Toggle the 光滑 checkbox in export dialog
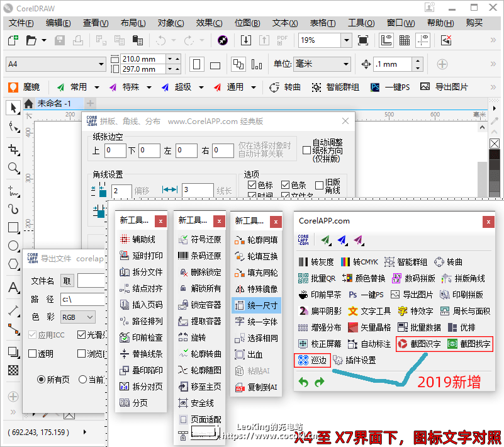 pyautogui.click(x=81, y=335)
